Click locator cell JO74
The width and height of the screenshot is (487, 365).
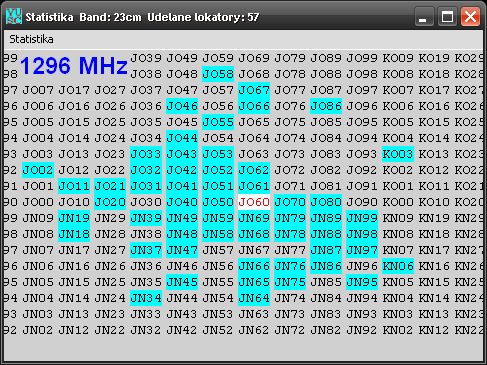point(290,138)
